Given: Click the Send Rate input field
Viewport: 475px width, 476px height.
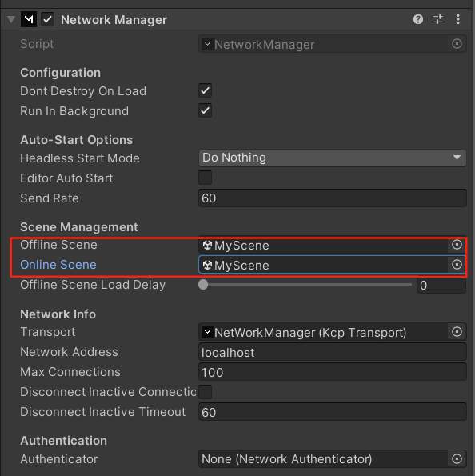Looking at the screenshot, I should [x=333, y=198].
